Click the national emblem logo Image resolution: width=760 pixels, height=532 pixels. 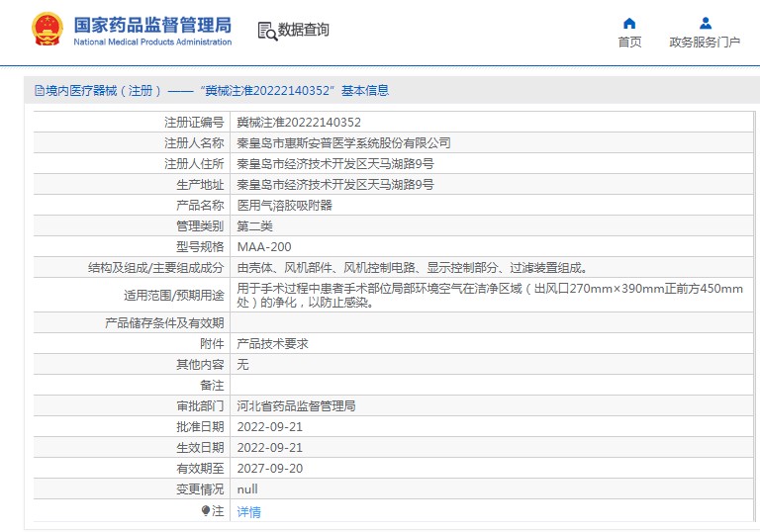pos(47,29)
